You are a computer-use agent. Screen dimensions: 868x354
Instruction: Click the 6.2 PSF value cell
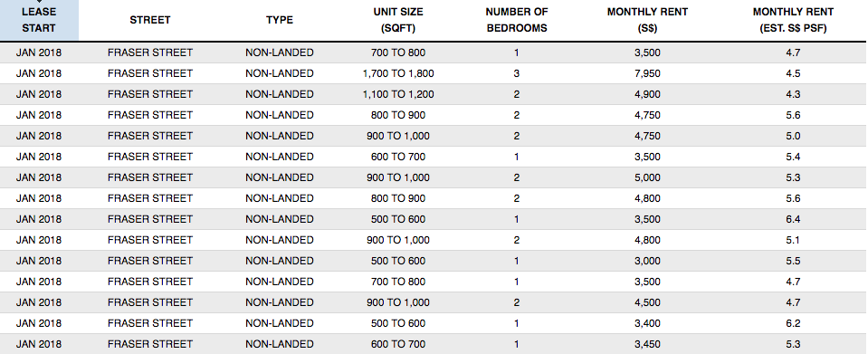pyautogui.click(x=793, y=323)
